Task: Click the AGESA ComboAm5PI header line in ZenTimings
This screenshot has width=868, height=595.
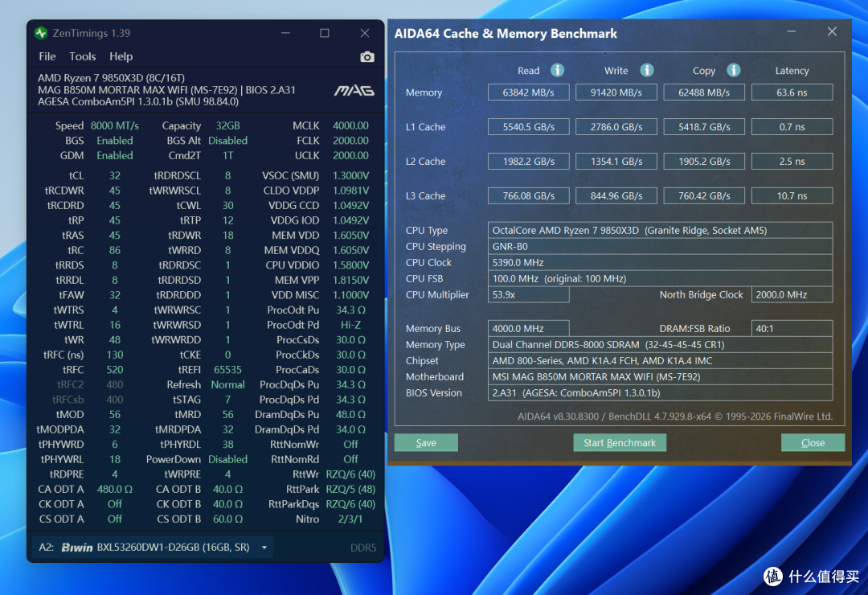Action: point(138,101)
